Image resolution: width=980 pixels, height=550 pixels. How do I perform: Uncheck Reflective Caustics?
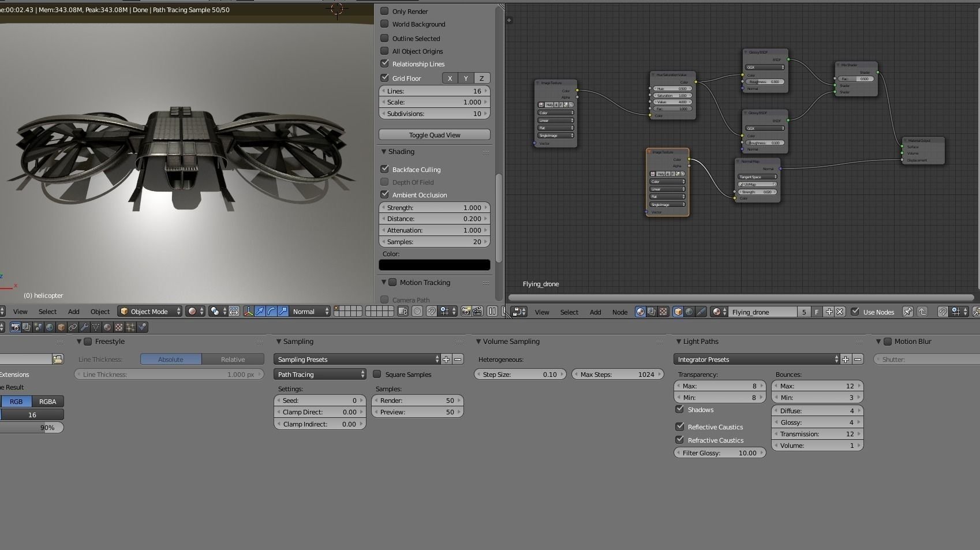680,426
